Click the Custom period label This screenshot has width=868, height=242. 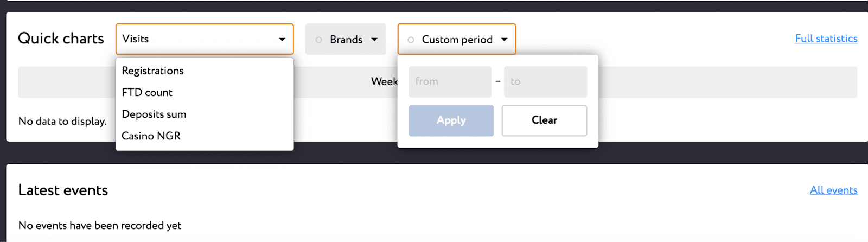457,40
